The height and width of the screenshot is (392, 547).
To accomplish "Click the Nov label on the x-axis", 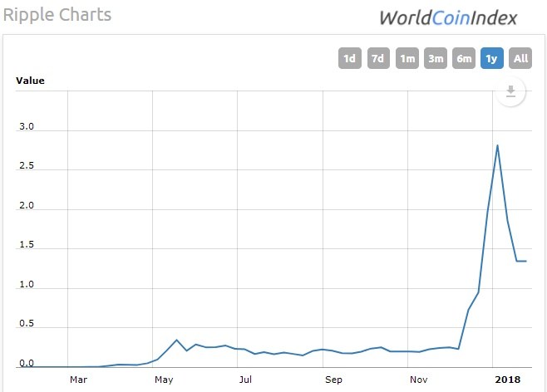I will [x=419, y=380].
